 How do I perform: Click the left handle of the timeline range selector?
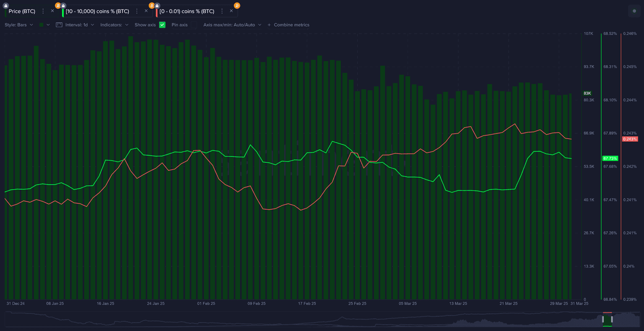click(603, 319)
